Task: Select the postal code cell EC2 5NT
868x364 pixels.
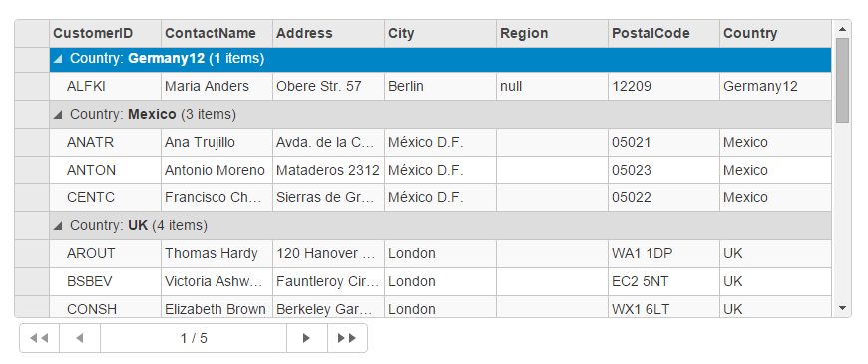Action: [663, 281]
